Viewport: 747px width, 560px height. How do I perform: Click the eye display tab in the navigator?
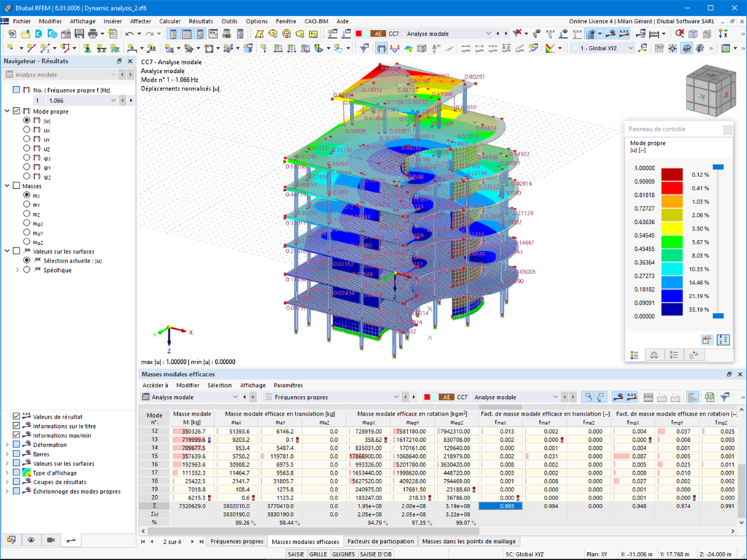click(31, 540)
